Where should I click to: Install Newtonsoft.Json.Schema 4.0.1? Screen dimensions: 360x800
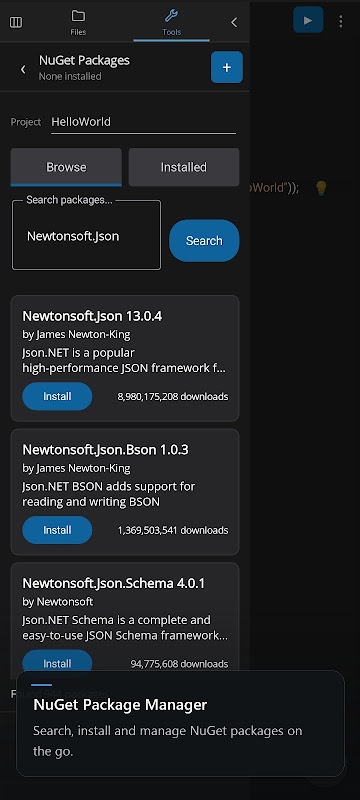coord(57,663)
